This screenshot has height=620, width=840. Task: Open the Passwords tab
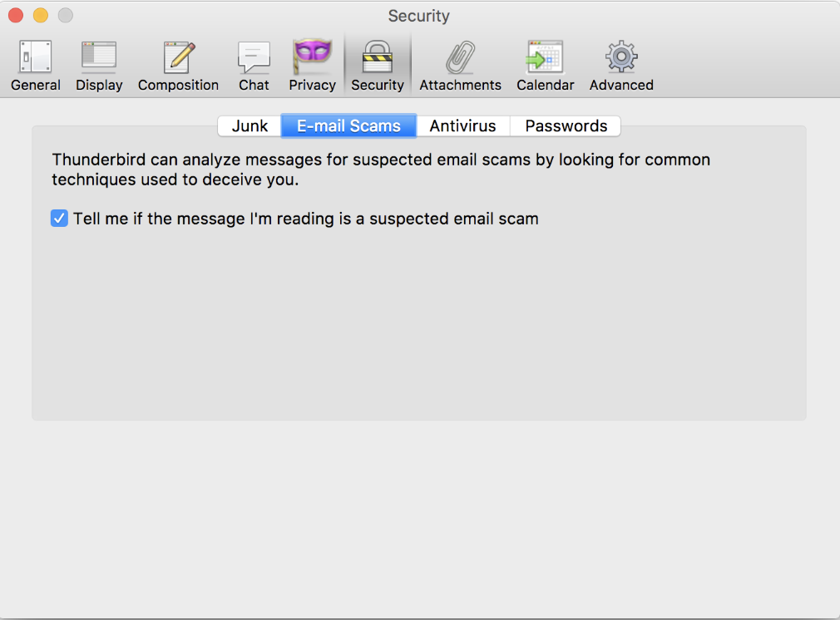[566, 126]
